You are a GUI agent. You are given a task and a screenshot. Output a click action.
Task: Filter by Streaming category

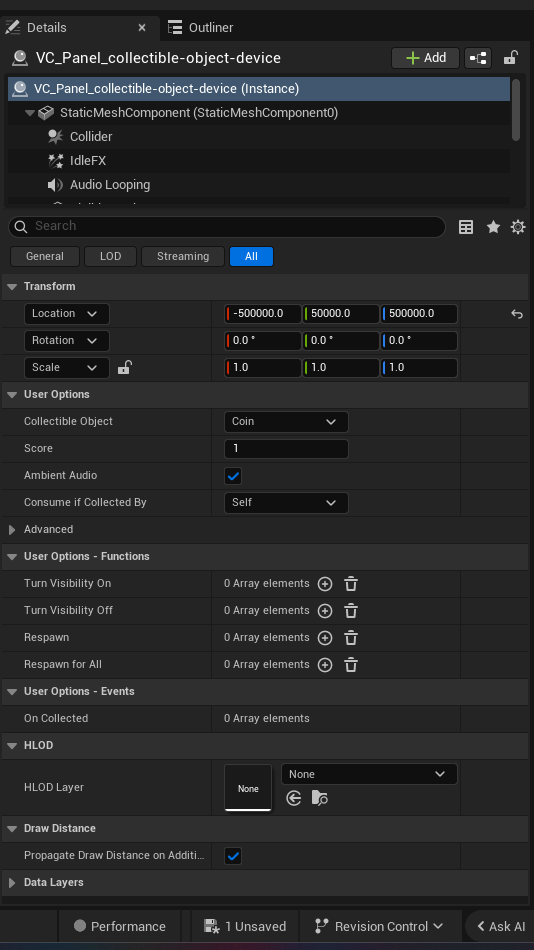click(183, 256)
